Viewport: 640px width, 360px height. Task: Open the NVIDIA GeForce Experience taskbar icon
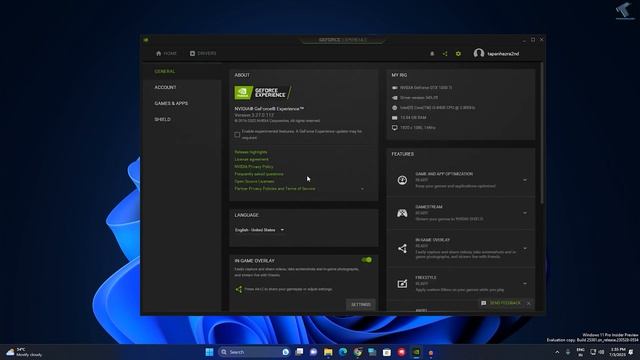click(x=416, y=352)
